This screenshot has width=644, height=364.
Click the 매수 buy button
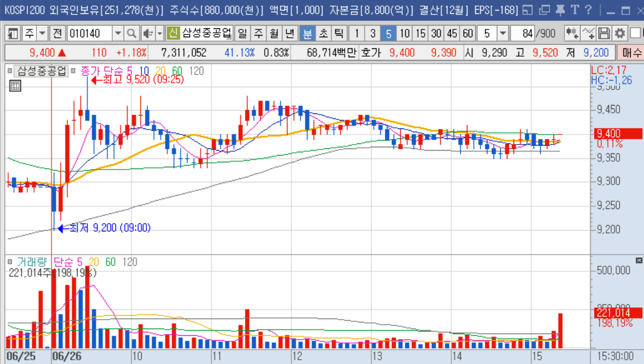click(631, 53)
